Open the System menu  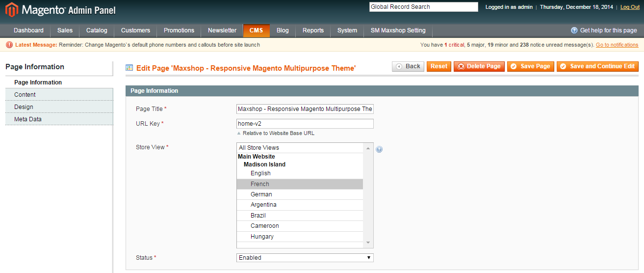pyautogui.click(x=347, y=30)
